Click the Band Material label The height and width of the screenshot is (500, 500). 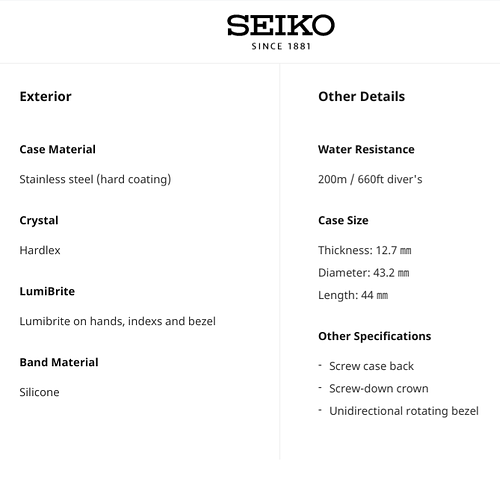point(59,362)
